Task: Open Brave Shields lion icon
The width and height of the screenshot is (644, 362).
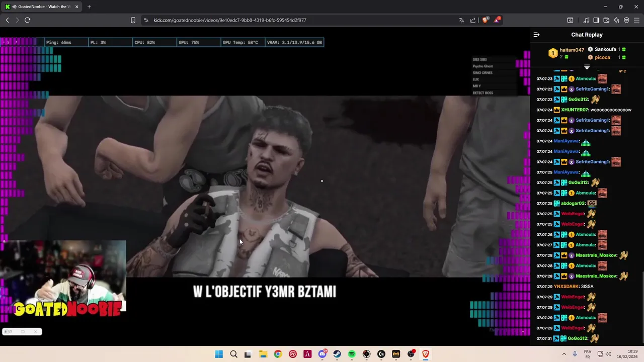Action: [x=485, y=20]
